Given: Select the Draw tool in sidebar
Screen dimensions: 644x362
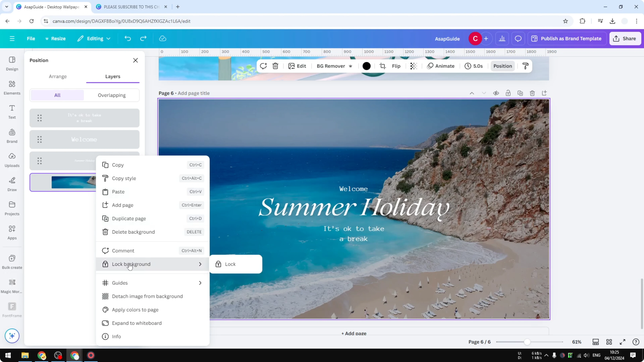Looking at the screenshot, I should pos(12,184).
